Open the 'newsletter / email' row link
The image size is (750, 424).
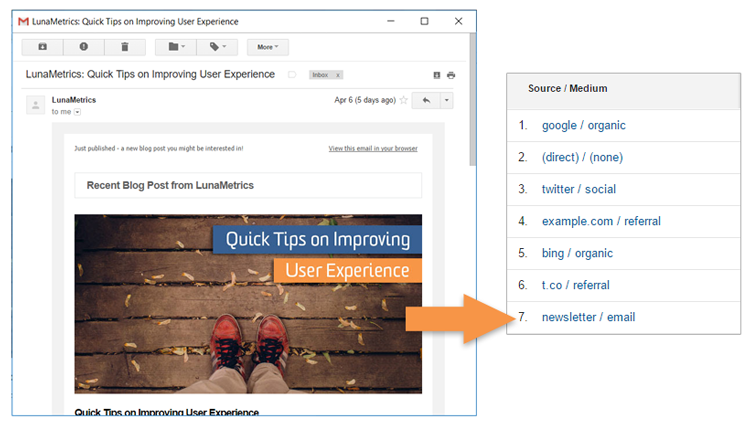click(x=588, y=317)
